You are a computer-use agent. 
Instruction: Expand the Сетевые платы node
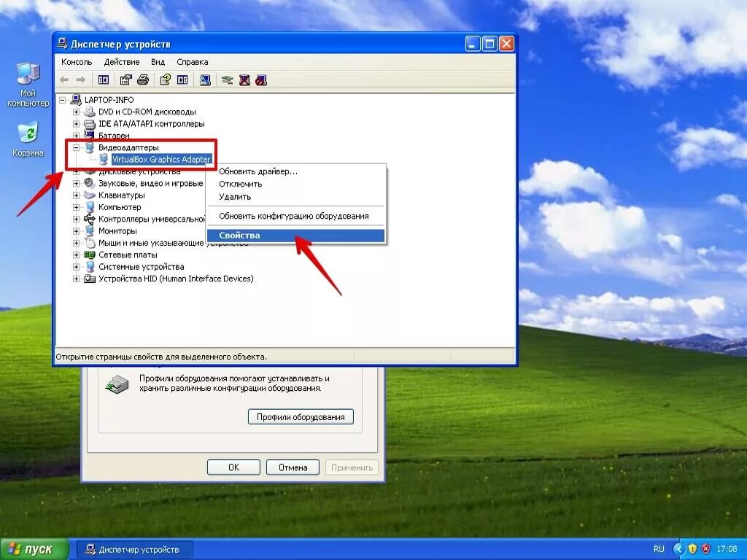[x=76, y=254]
